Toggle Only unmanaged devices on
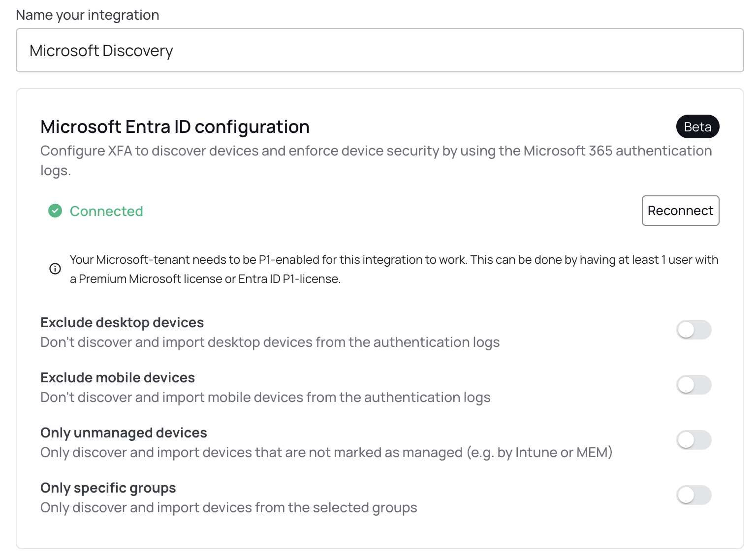This screenshot has height=558, width=756. [x=694, y=440]
